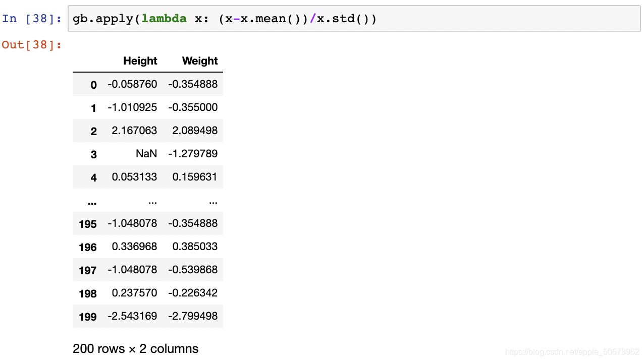Click Height value -0.058760
The width and height of the screenshot is (644, 361).
point(132,84)
